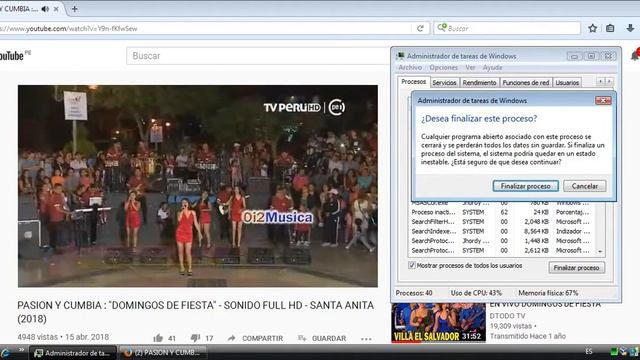Select the Proceso inacti... row
Screen dimensions: 640x360
[502, 212]
